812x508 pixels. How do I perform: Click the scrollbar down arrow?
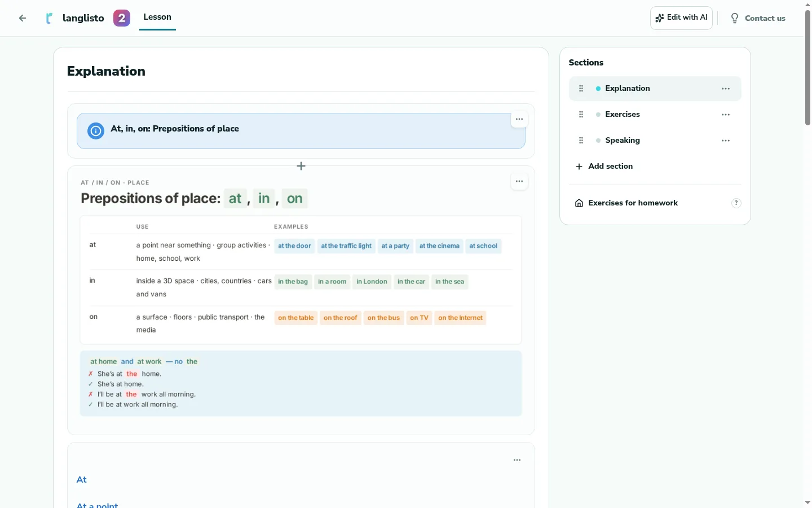[x=807, y=502]
